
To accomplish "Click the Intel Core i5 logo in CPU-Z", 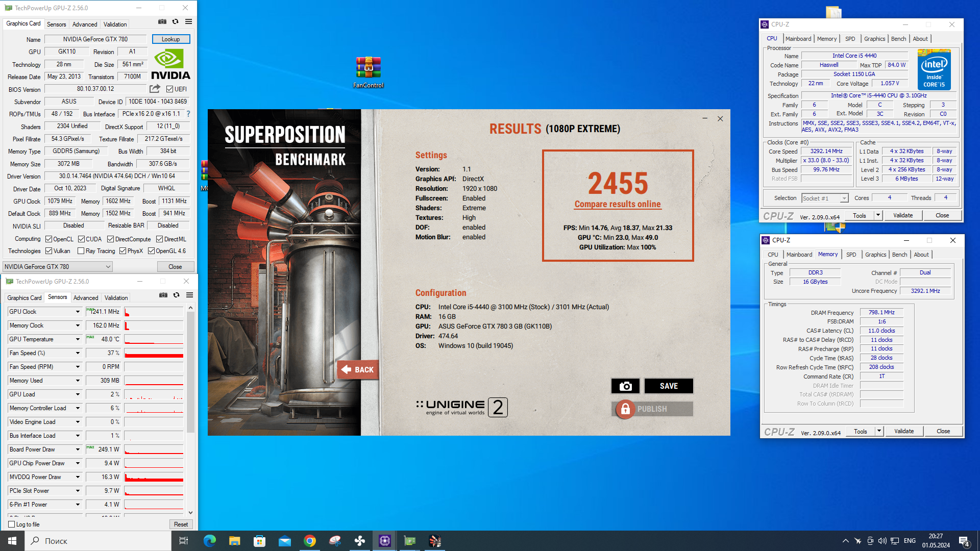I will (934, 69).
